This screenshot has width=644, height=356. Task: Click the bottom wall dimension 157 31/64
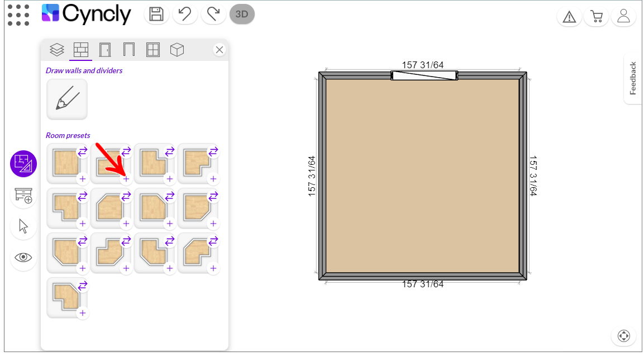coord(423,284)
